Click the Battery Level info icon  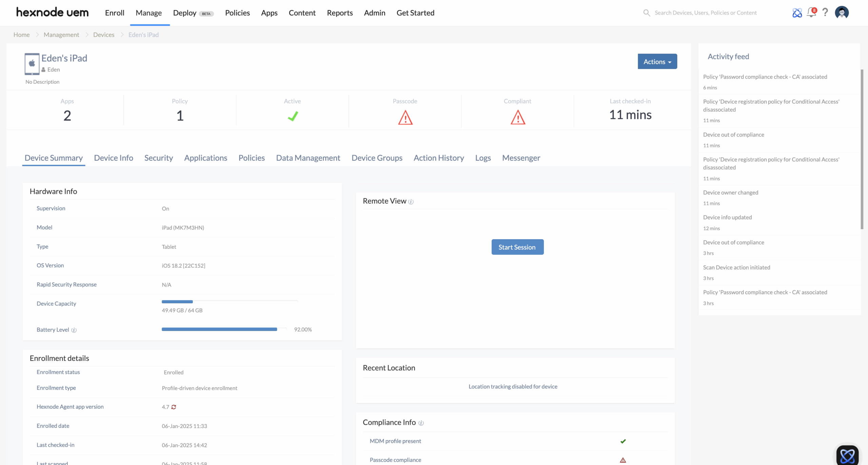click(x=74, y=330)
